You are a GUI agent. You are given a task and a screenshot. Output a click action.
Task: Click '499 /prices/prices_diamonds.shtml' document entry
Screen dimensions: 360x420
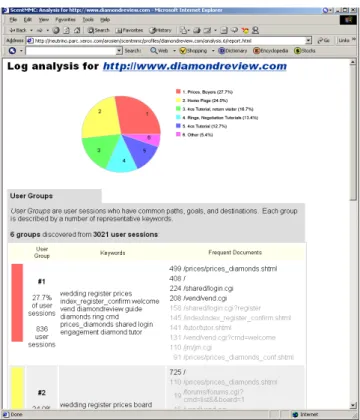pyautogui.click(x=223, y=269)
